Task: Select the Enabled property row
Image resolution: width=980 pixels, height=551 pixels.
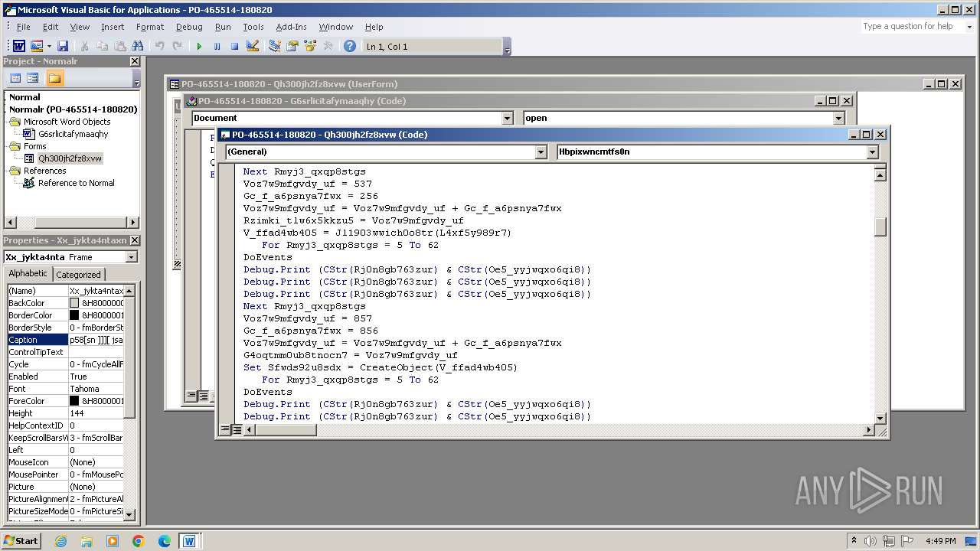Action: (65, 377)
